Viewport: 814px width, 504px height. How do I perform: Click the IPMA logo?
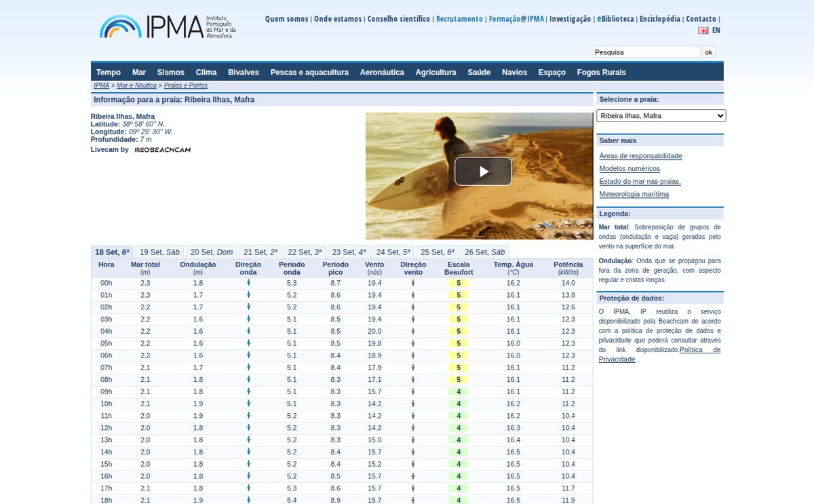(x=168, y=26)
